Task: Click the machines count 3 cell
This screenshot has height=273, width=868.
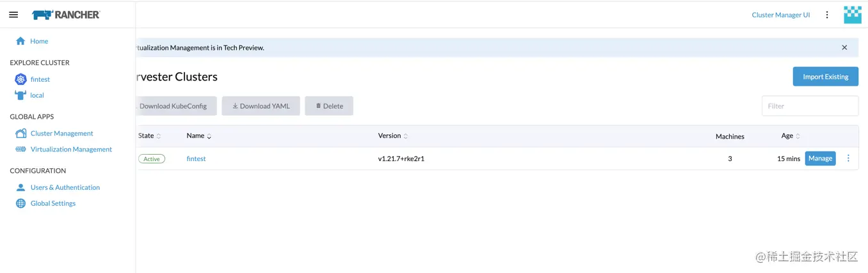Action: point(730,159)
